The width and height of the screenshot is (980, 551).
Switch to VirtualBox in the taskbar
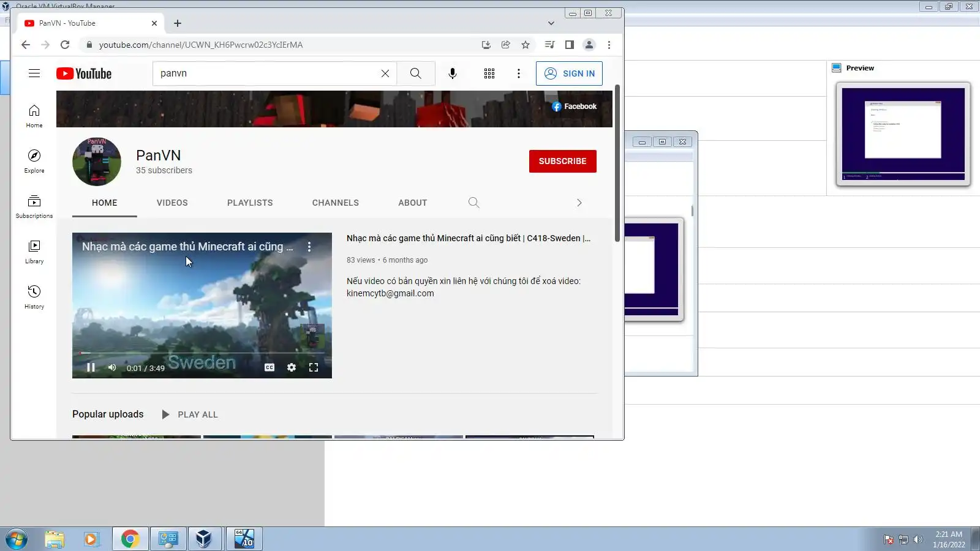pos(204,539)
